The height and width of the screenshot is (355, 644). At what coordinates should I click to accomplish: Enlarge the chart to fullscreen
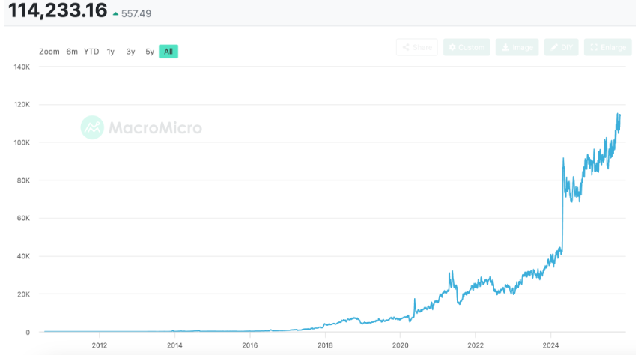(x=607, y=47)
